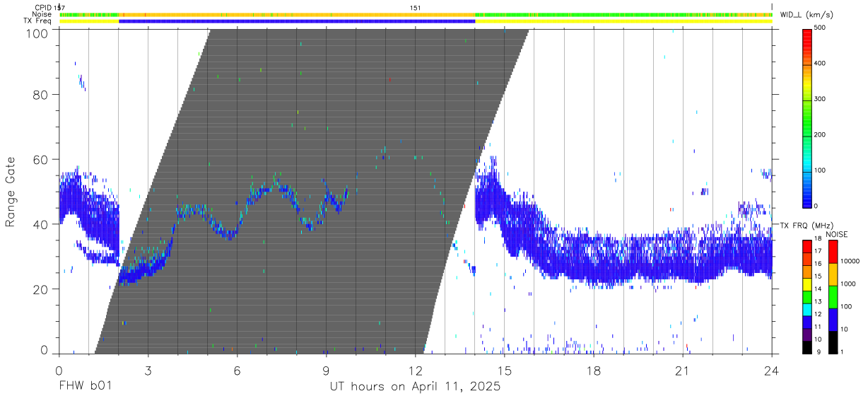
Task: Click the purple swatch in TX FRQ legend
Action: point(807,335)
